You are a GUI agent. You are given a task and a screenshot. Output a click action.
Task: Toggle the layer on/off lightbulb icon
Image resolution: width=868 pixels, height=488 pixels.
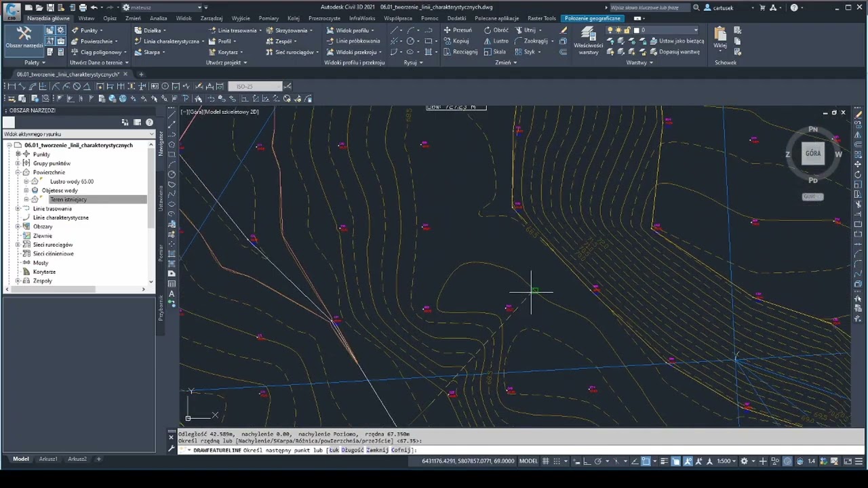tap(610, 30)
